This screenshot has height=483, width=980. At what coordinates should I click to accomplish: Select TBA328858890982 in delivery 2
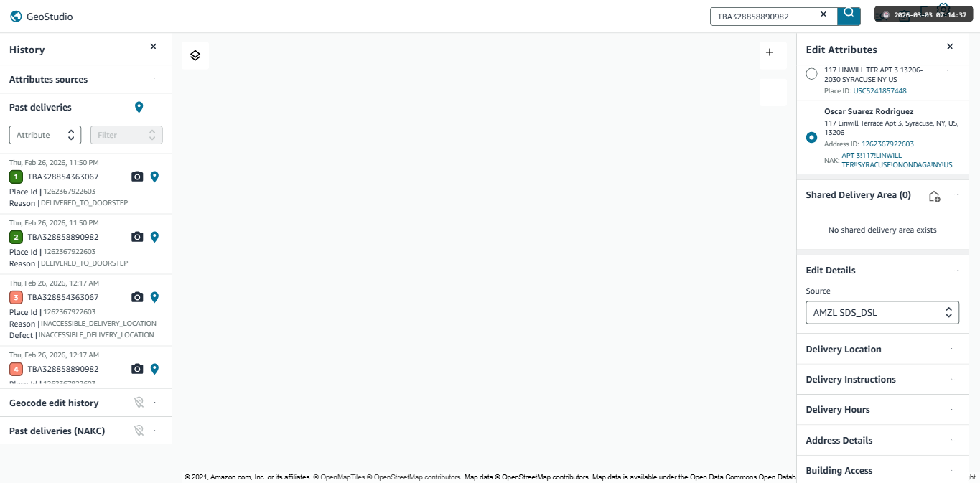[63, 237]
